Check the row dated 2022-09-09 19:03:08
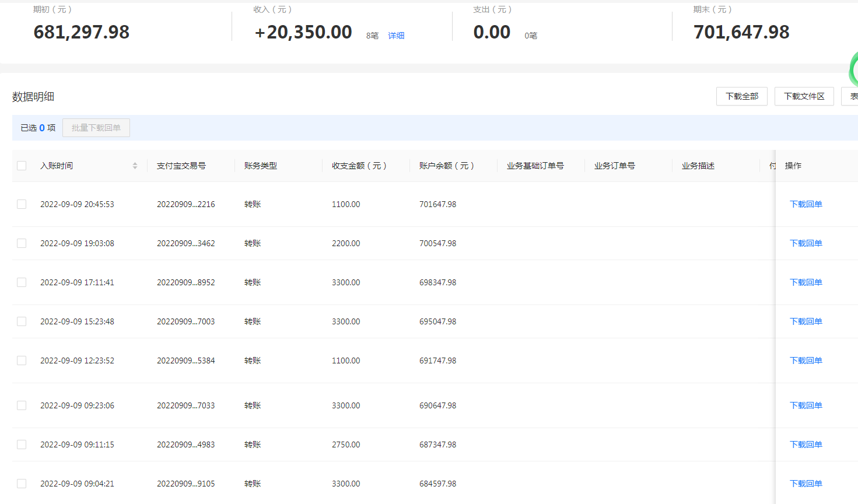This screenshot has height=504, width=858. [x=22, y=243]
